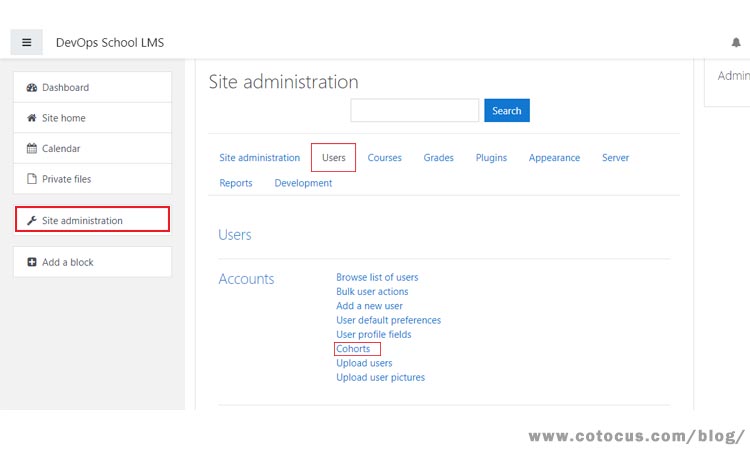Switch to the Server tab
This screenshot has height=450, width=750.
(x=615, y=158)
